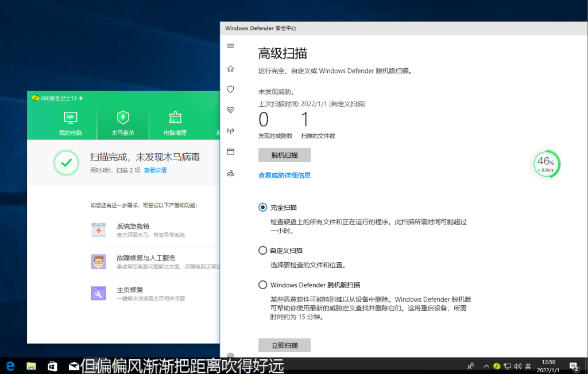Open the volume speaker tray icon

coord(518,366)
